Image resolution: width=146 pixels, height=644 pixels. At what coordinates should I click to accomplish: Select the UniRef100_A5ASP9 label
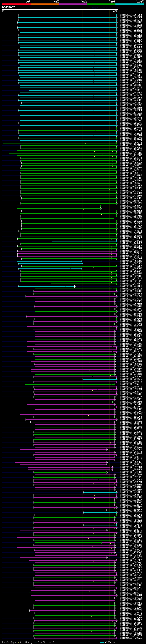point(131,301)
